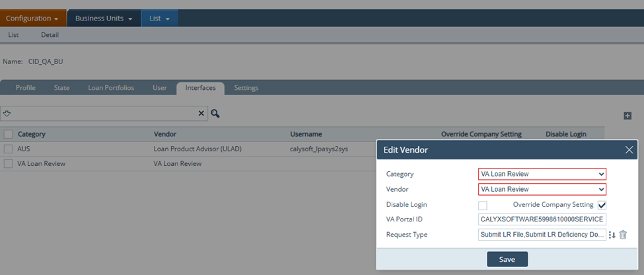This screenshot has width=644, height=275.
Task: Switch to the Settings tab
Action: point(246,88)
